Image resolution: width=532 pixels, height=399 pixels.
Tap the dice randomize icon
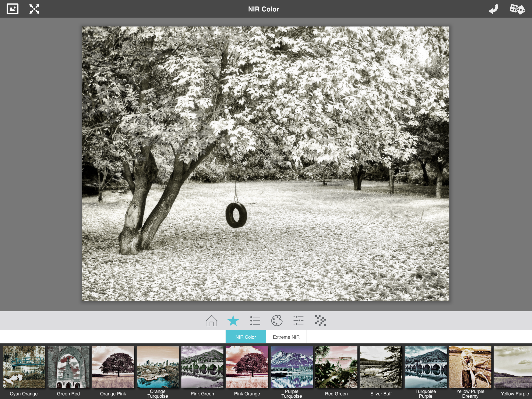[x=517, y=9]
